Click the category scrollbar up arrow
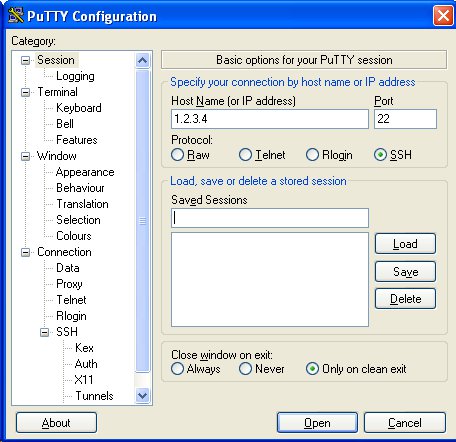Viewport: 456px width, 442px height. tap(143, 61)
